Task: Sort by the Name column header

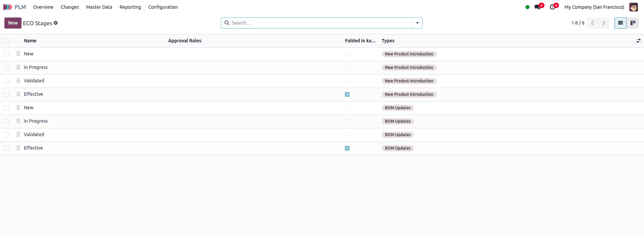Action: [30, 41]
